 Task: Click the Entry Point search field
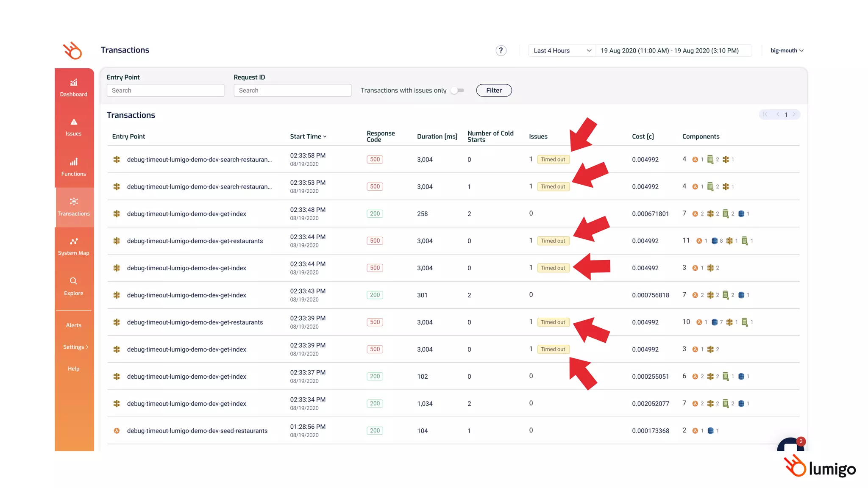click(165, 91)
